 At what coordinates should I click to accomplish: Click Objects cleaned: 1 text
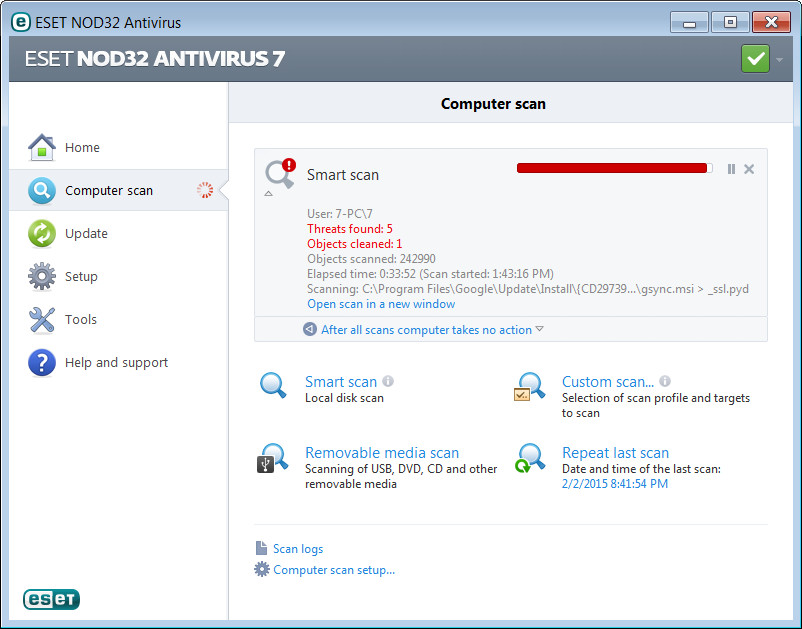pos(354,243)
